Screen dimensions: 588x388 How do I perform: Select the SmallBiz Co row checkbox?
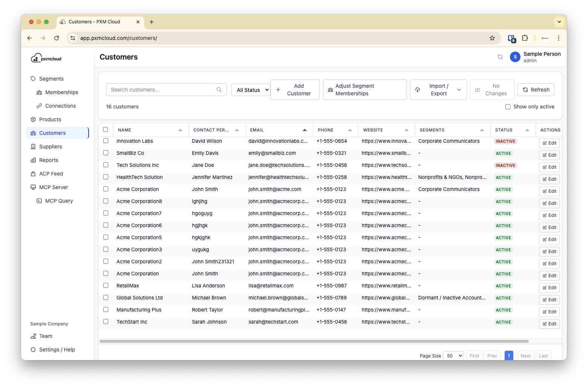pos(106,153)
